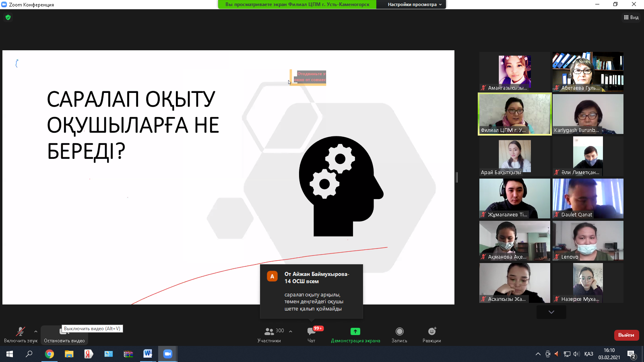The width and height of the screenshot is (644, 362).
Task: Show more participants with down chevron
Action: 551,312
